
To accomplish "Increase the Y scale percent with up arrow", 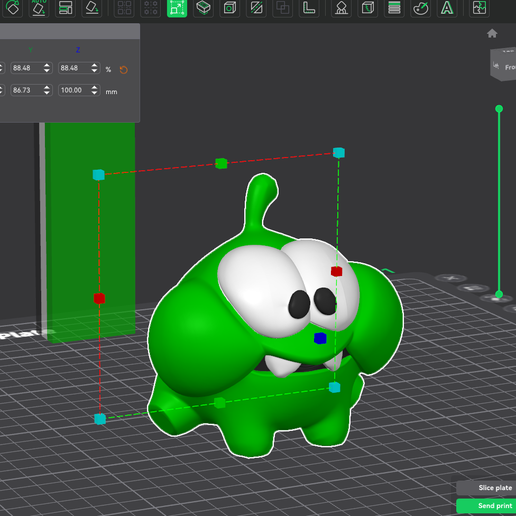I will [47, 65].
